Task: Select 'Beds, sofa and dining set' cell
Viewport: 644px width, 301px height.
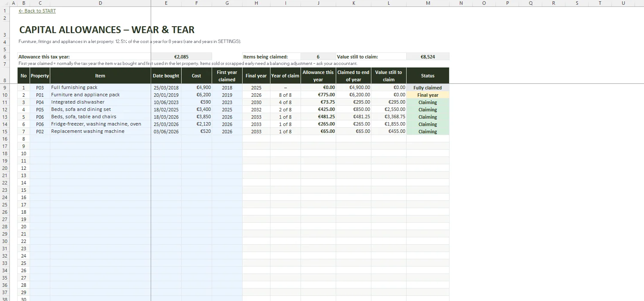Action: [x=100, y=110]
